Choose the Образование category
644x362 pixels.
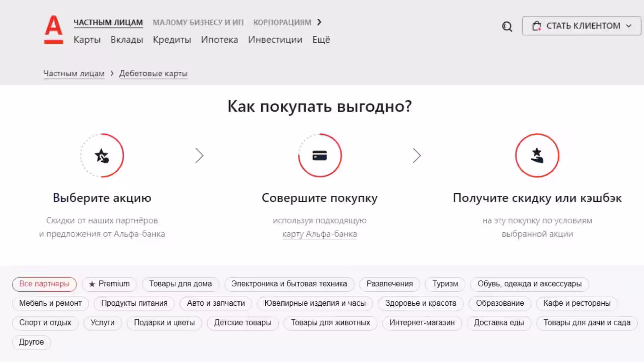pos(500,303)
